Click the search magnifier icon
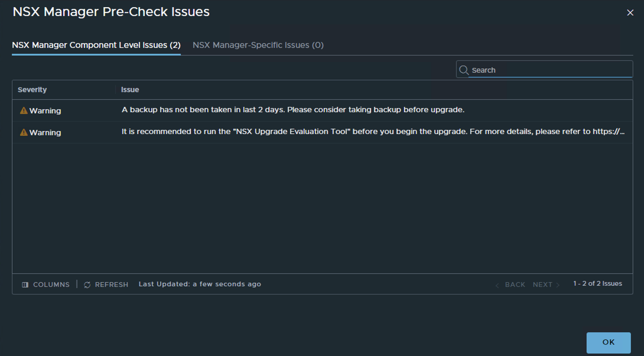Image resolution: width=644 pixels, height=356 pixels. [x=464, y=70]
